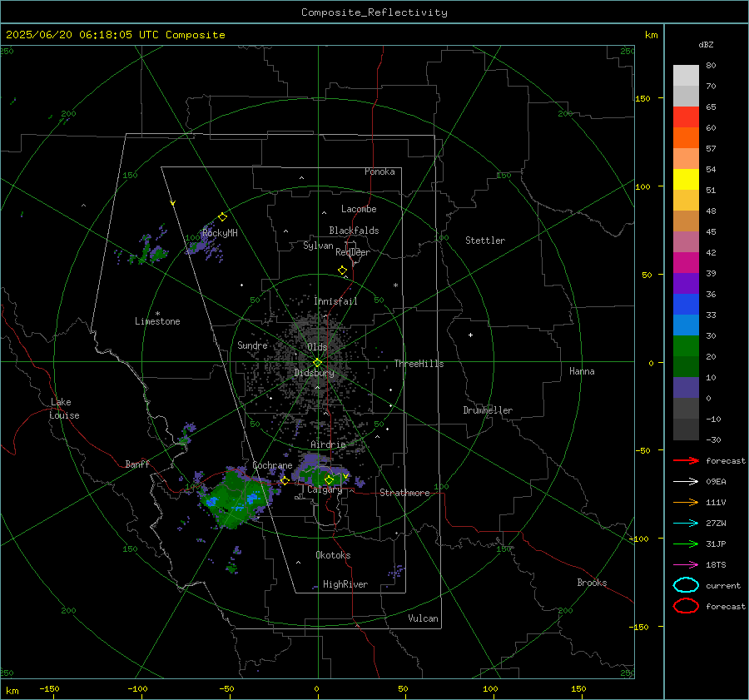The image size is (749, 700).
Task: Click the green 31JP arrow in the legend
Action: click(686, 544)
